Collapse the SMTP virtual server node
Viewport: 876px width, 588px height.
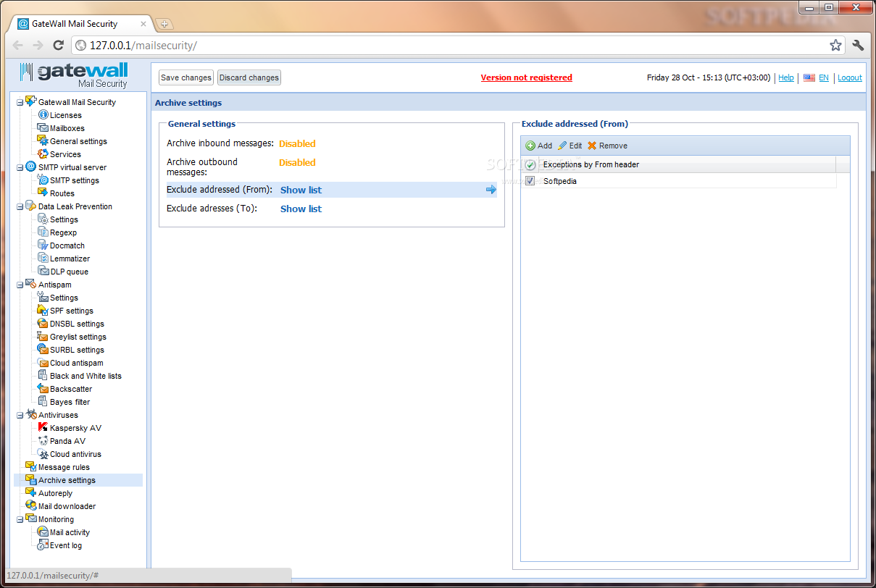pyautogui.click(x=20, y=167)
